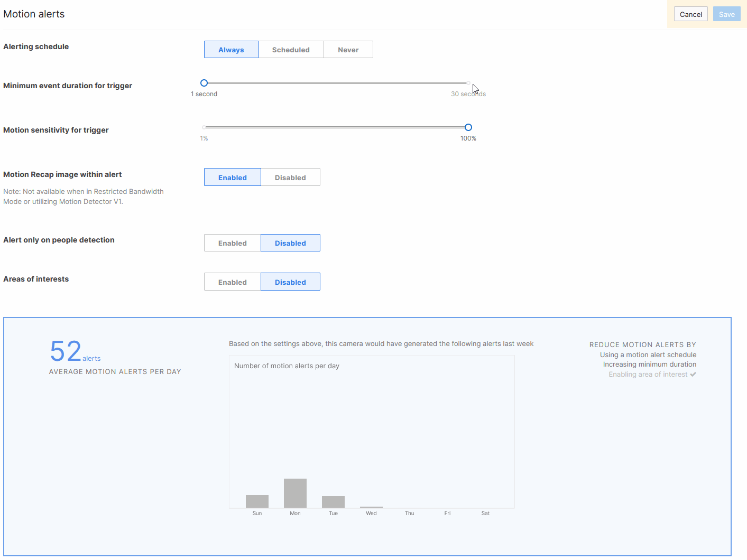The height and width of the screenshot is (560, 747).
Task: Click Disabled for people detection alerts
Action: click(x=290, y=243)
